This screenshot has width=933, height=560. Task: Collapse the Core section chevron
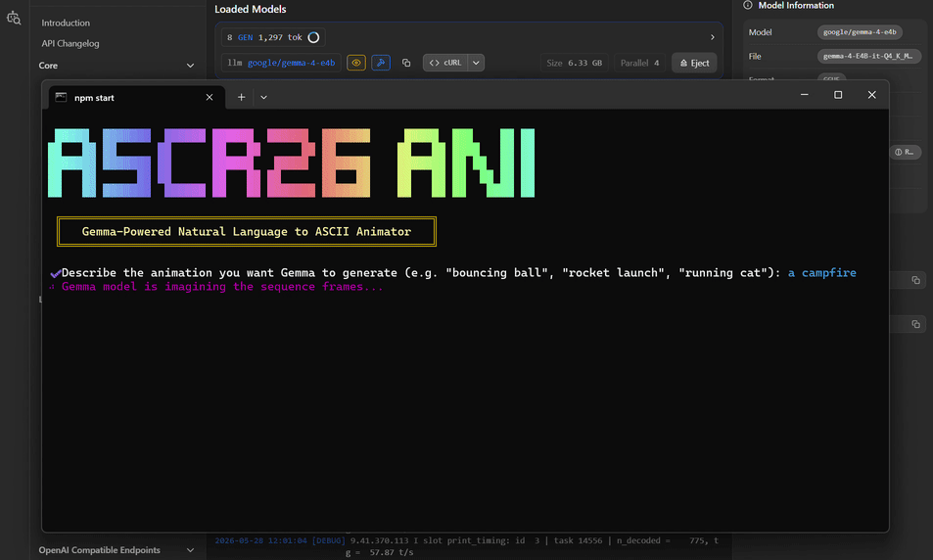tap(190, 66)
